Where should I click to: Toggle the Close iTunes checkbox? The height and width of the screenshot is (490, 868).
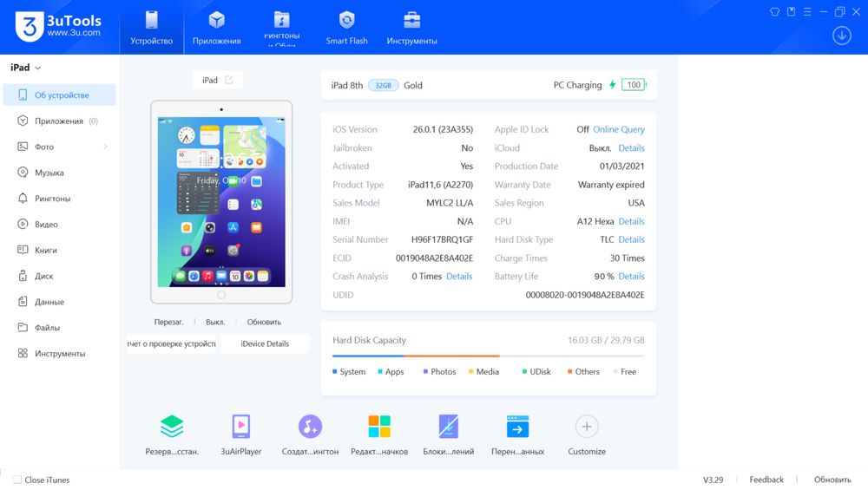coord(17,480)
